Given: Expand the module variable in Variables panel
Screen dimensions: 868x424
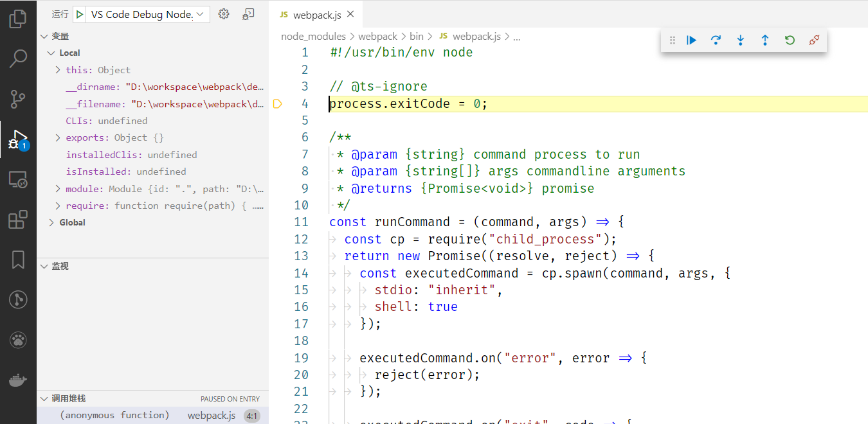Looking at the screenshot, I should pos(57,189).
